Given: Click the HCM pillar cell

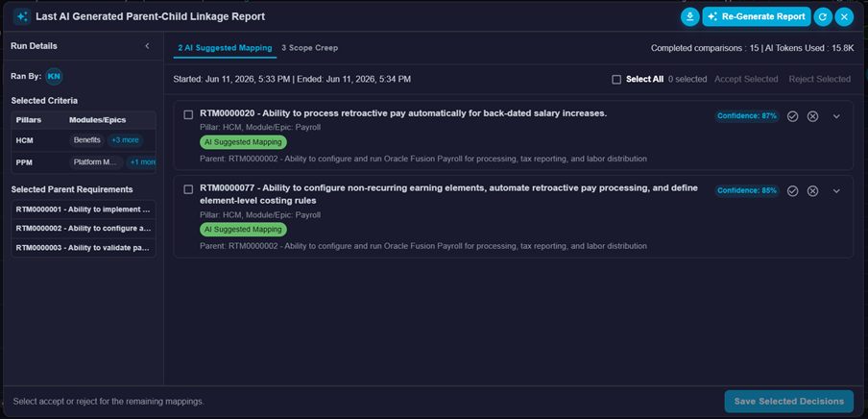Looking at the screenshot, I should [25, 140].
